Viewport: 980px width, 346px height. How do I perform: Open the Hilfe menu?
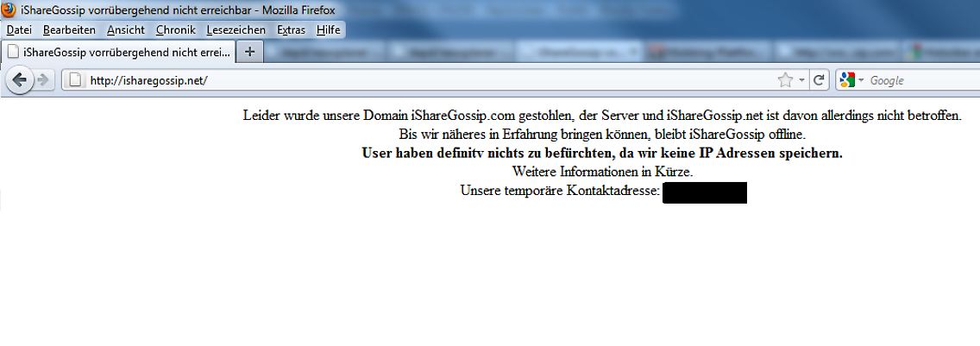(x=328, y=30)
